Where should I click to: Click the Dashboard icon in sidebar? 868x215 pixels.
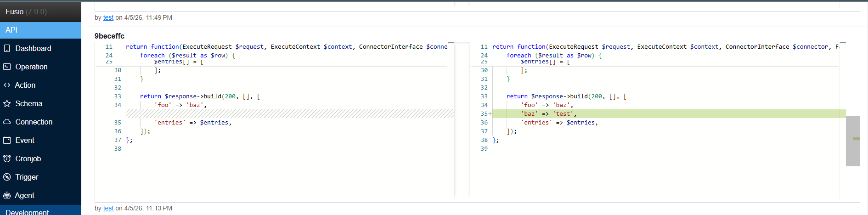pos(7,48)
